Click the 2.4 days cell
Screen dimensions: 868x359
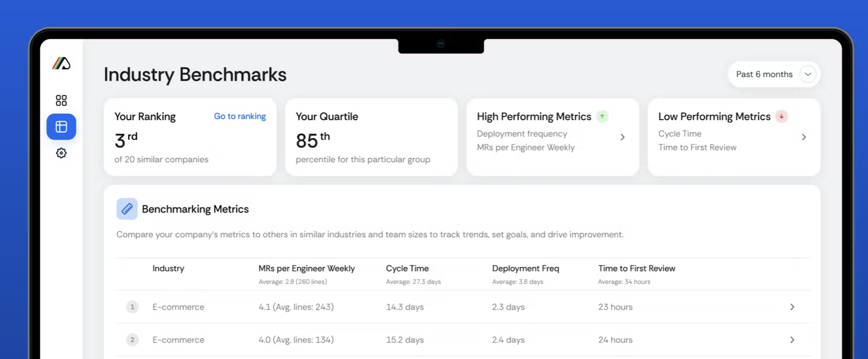[x=509, y=340]
